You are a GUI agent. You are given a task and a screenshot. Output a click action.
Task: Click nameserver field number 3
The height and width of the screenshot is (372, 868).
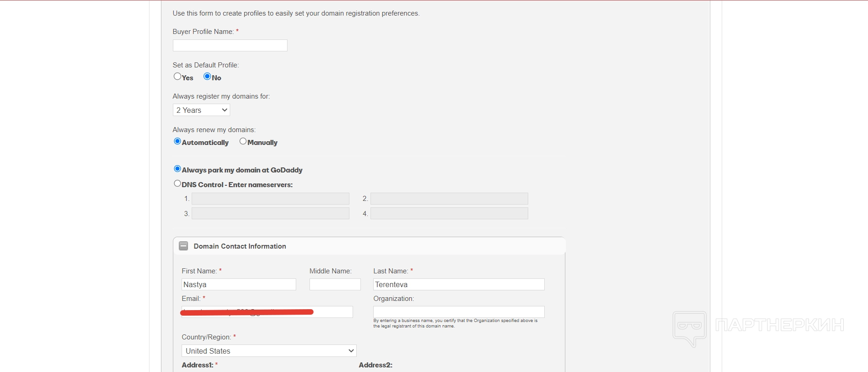270,213
